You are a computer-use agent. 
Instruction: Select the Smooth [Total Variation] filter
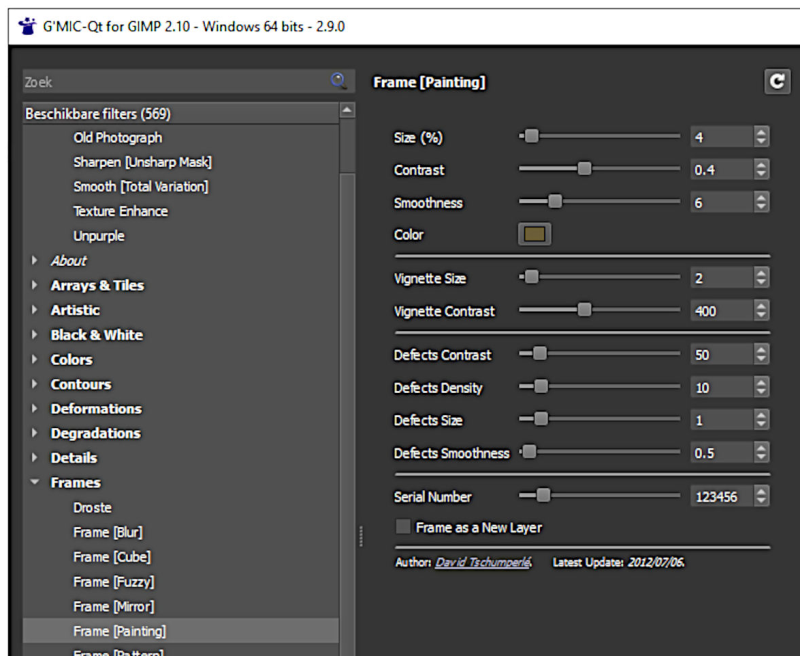(x=141, y=186)
